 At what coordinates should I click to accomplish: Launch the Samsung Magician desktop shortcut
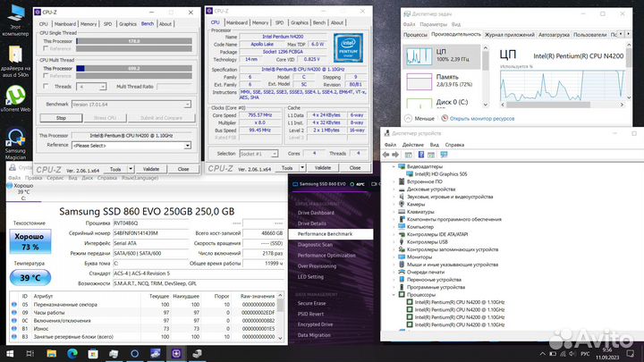point(15,144)
